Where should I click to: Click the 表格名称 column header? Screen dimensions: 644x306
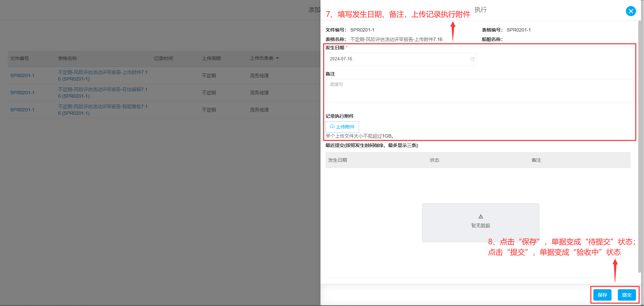[x=67, y=58]
